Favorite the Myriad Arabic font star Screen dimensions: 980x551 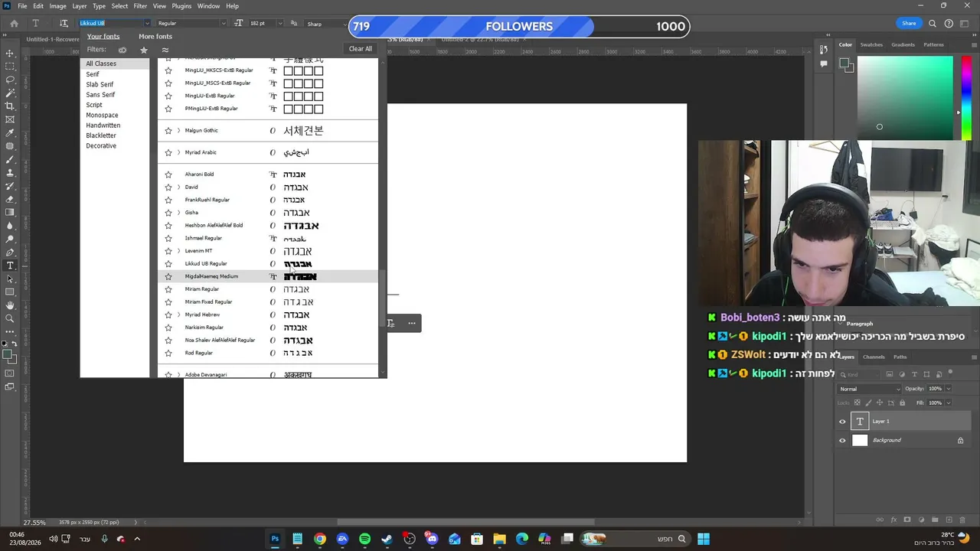[x=168, y=152]
